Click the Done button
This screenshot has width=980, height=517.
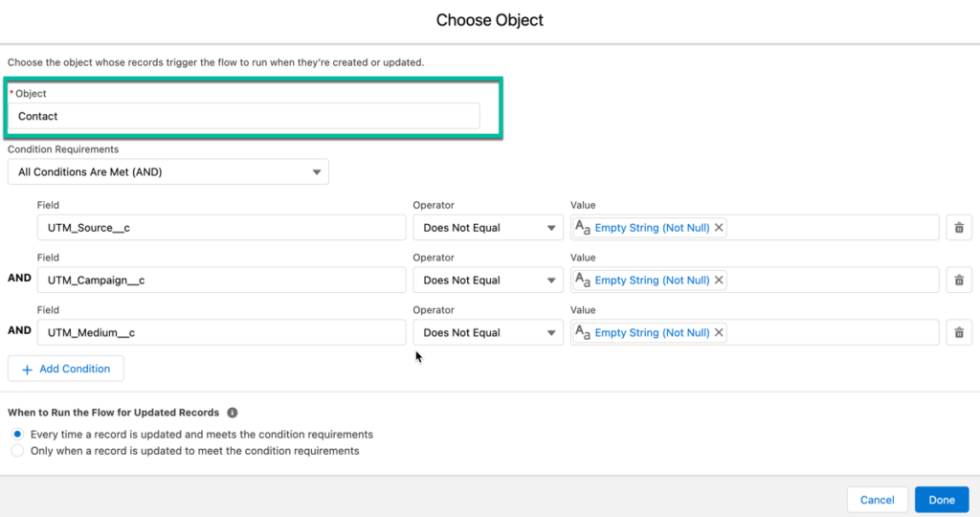pos(942,500)
